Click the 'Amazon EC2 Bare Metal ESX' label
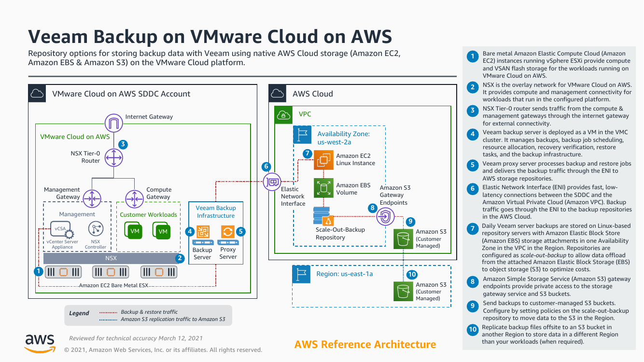The image size is (644, 362). coord(114,286)
